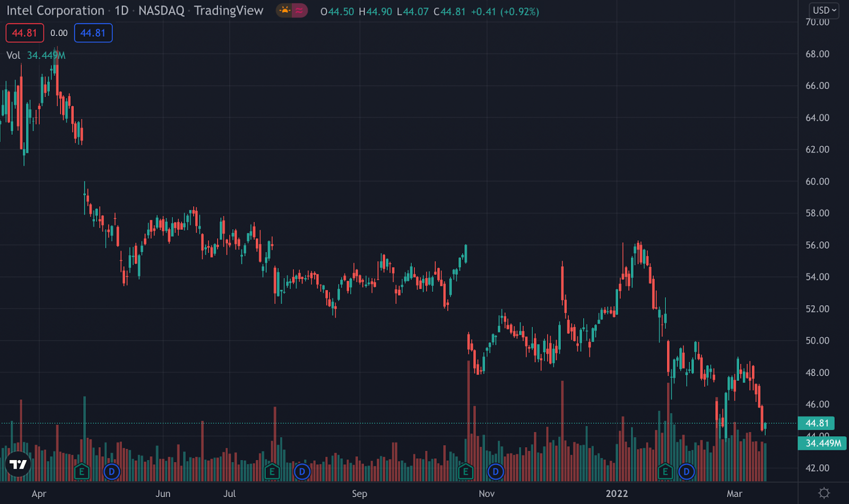Screen dimensions: 849x504
Task: Click the 52.00 price axis label
Action: point(817,309)
